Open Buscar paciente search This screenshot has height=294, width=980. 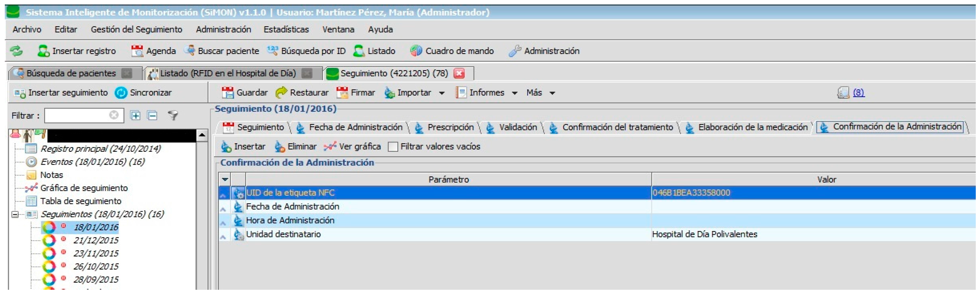click(x=221, y=51)
